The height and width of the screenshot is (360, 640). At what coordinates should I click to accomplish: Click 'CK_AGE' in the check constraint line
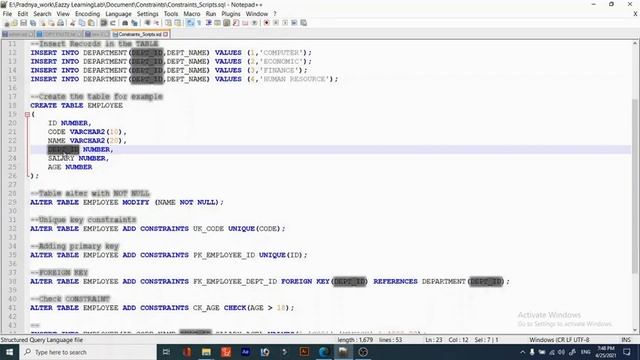coord(206,308)
